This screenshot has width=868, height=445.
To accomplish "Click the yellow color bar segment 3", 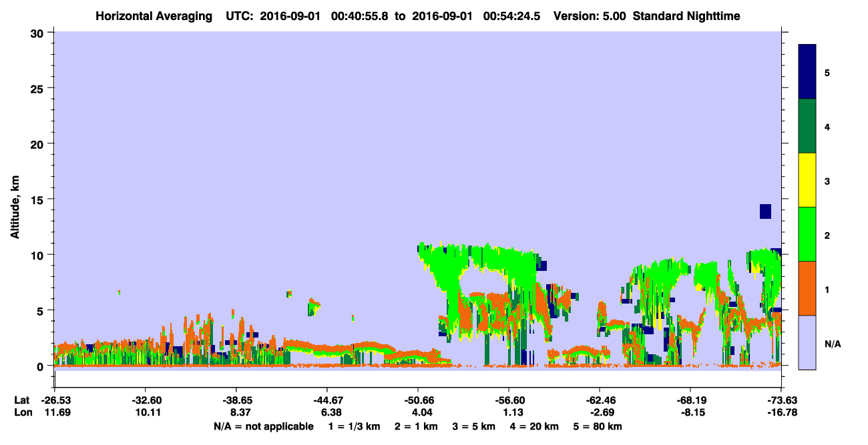I will [807, 180].
